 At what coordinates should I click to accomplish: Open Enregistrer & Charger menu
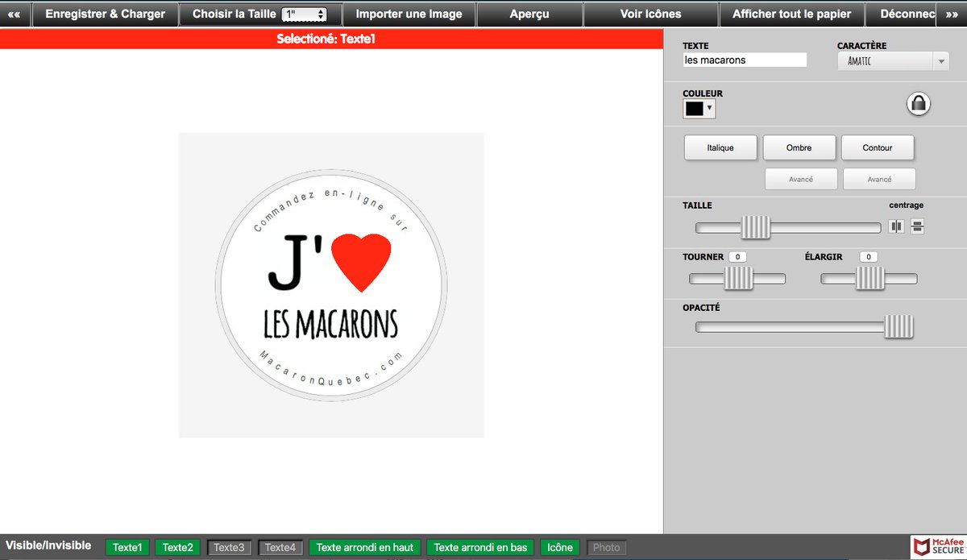point(105,14)
